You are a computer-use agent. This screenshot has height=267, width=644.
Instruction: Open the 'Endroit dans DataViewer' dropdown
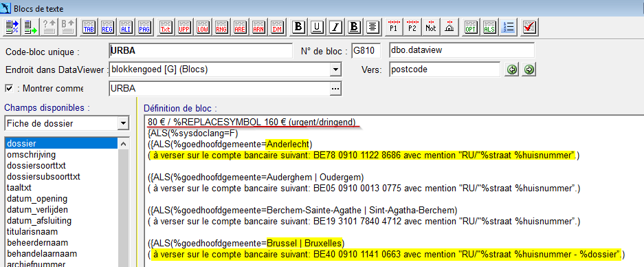click(x=336, y=70)
